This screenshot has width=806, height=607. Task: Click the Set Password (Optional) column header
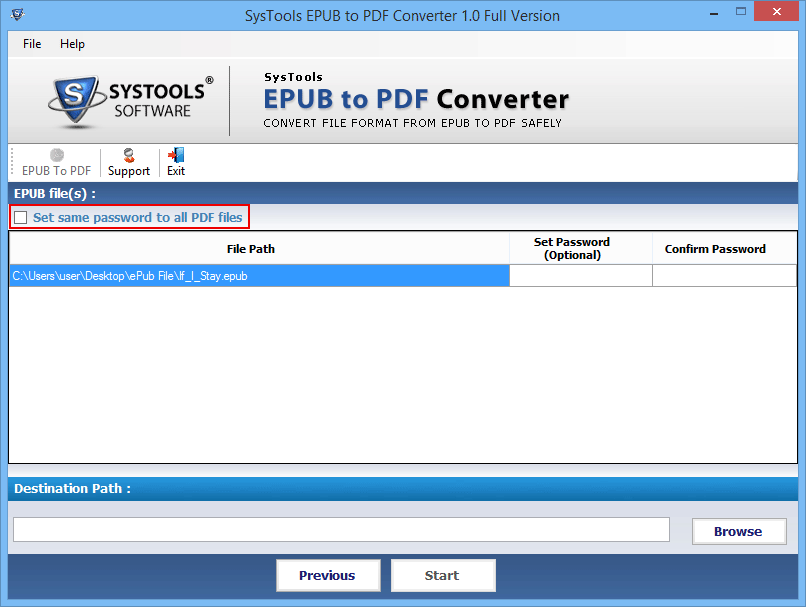point(581,249)
